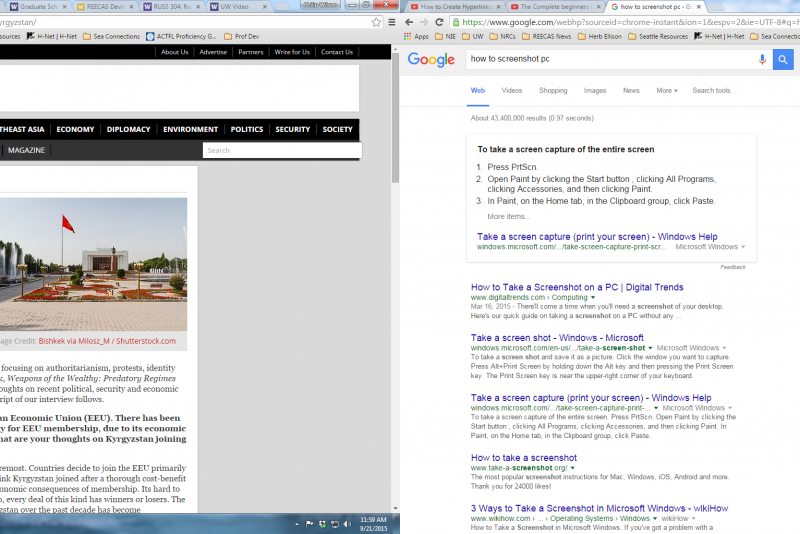Screen dimensions: 800x534
Task: Open dropdown arrow beside digitaltrends.com Computing
Action: pos(593,297)
